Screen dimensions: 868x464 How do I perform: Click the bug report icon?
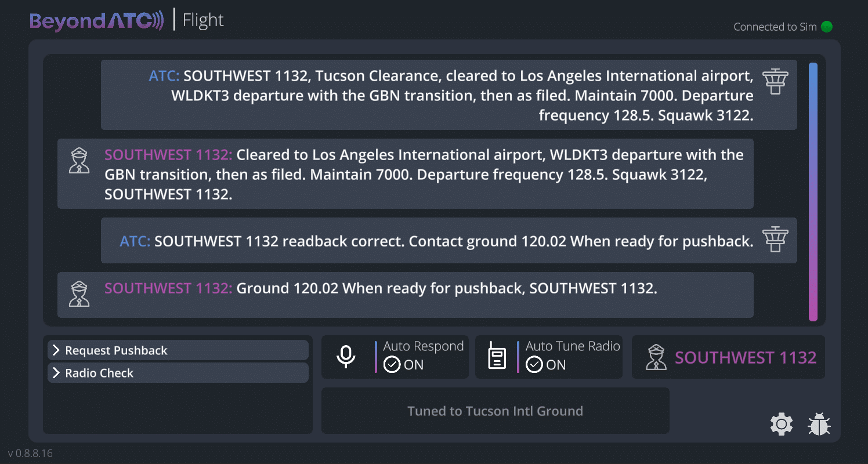(819, 425)
